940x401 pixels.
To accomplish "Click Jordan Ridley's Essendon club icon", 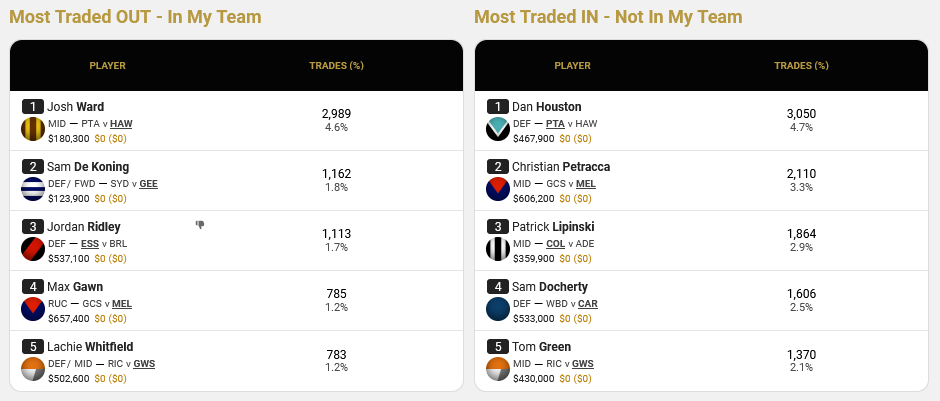I will (33, 249).
